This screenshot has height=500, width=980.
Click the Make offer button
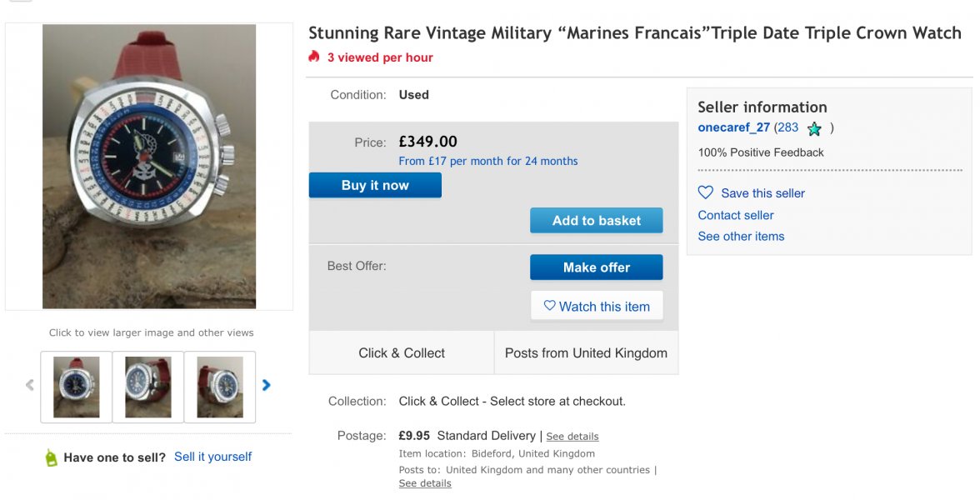[x=596, y=267]
